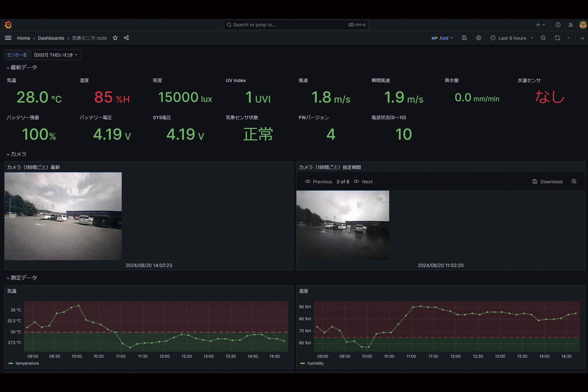588x392 pixels.
Task: Open the news feed icon
Action: (x=571, y=25)
